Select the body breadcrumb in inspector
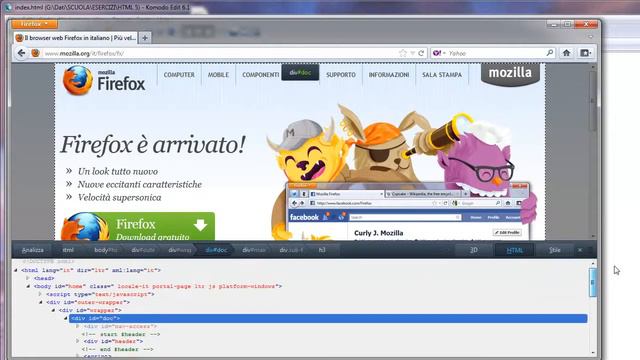 106,250
